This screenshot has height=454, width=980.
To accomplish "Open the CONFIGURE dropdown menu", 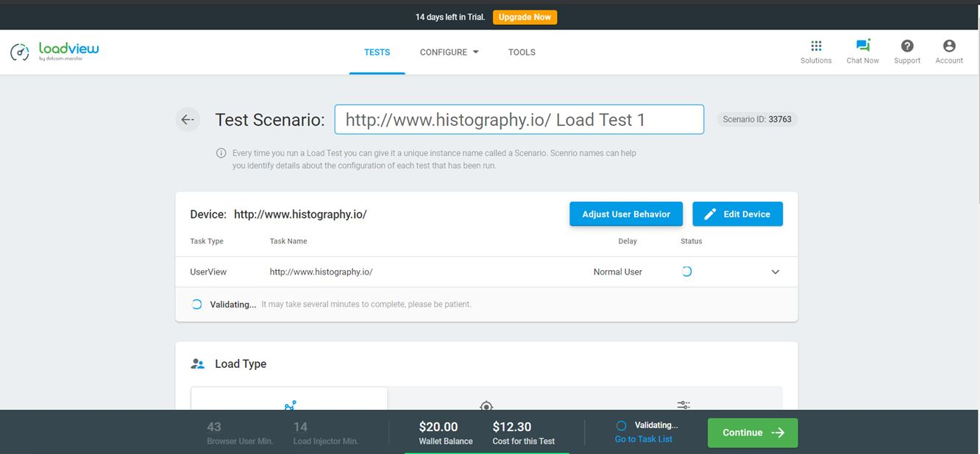I will tap(449, 52).
